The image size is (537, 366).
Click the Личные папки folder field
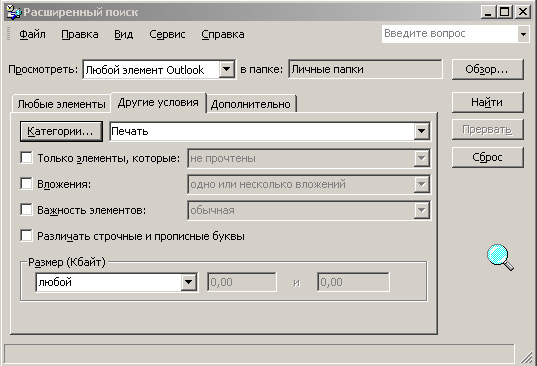pos(365,70)
